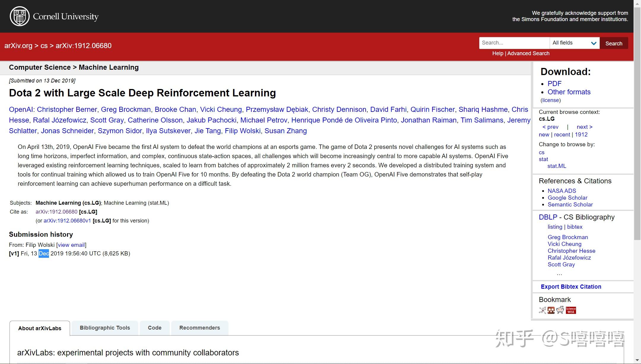Click the Cornell University seal logo
Viewport: 641px width, 364px height.
pyautogui.click(x=20, y=16)
